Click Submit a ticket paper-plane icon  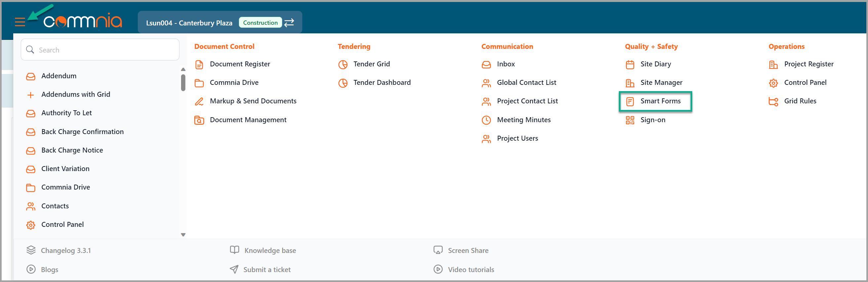234,269
